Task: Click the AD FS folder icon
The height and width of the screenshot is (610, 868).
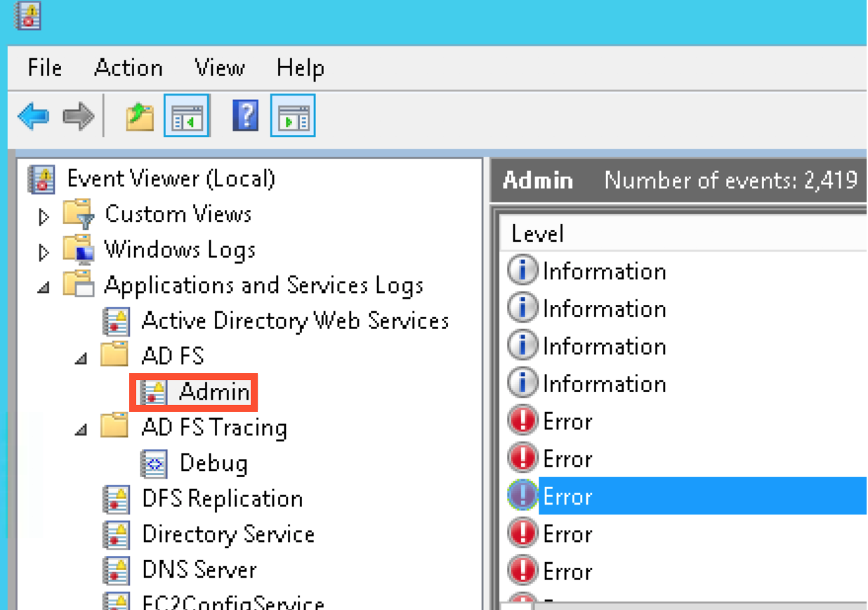Action: (114, 356)
